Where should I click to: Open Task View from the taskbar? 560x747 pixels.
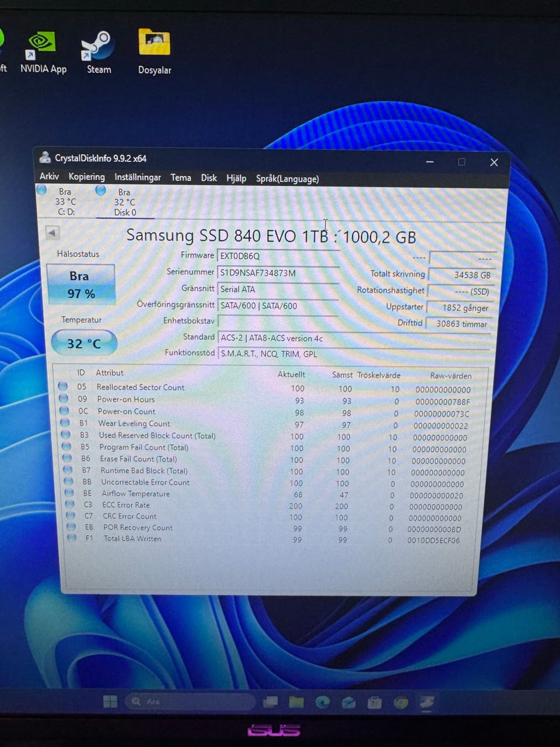tap(271, 702)
